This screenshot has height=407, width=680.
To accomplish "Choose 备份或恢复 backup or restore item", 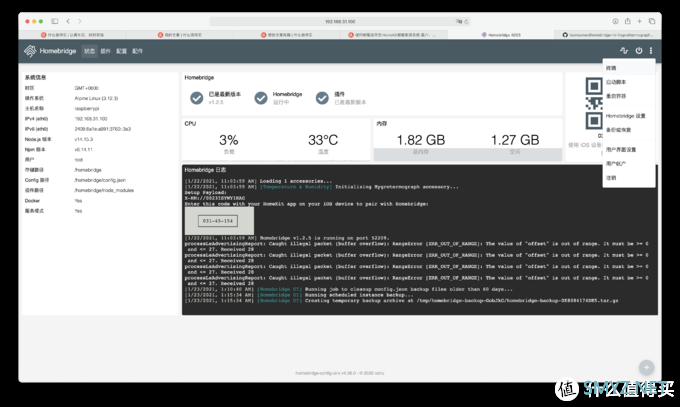I will (x=629, y=130).
